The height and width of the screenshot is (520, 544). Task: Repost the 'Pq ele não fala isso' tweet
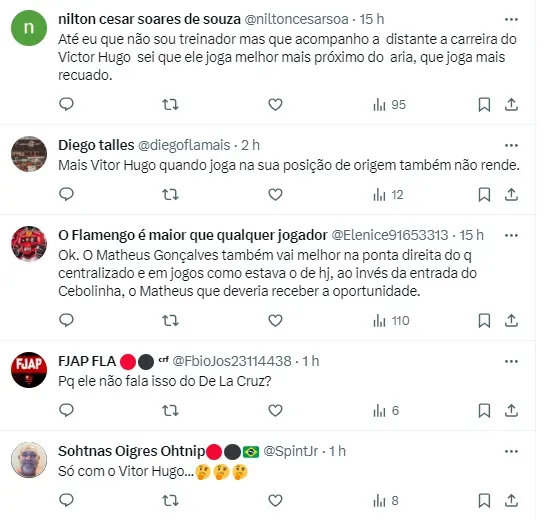coord(170,411)
